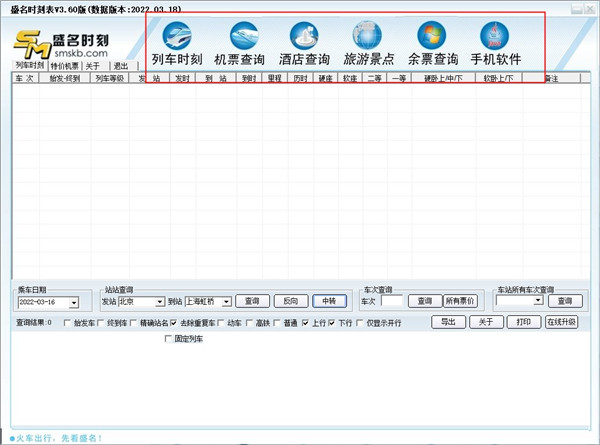
Task: Check the 固定列车 option
Action: pyautogui.click(x=168, y=340)
